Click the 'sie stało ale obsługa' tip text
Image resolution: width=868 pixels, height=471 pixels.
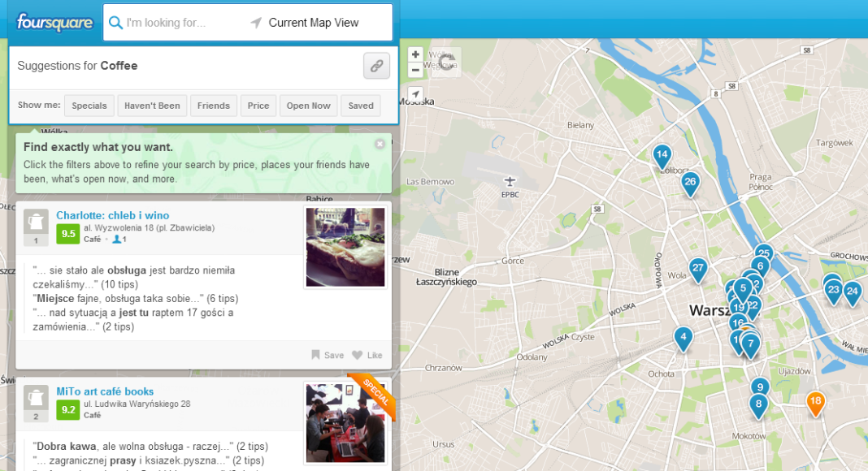[x=133, y=278]
